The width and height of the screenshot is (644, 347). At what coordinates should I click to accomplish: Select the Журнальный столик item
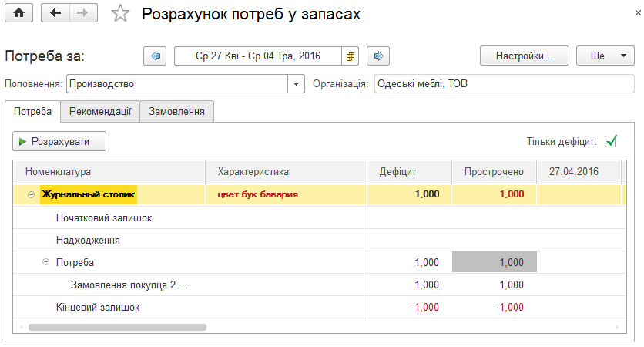(89, 194)
